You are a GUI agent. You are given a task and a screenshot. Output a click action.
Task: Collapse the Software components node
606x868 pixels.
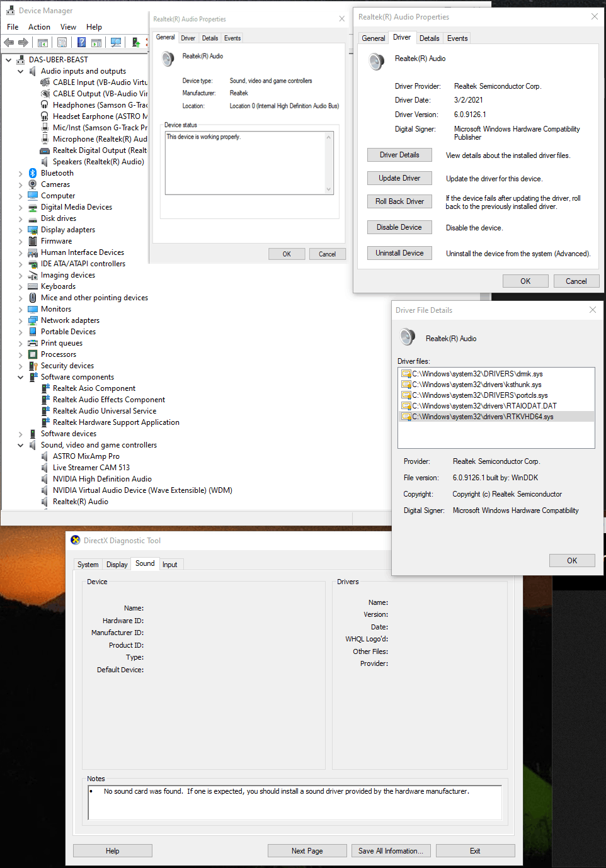tap(20, 377)
